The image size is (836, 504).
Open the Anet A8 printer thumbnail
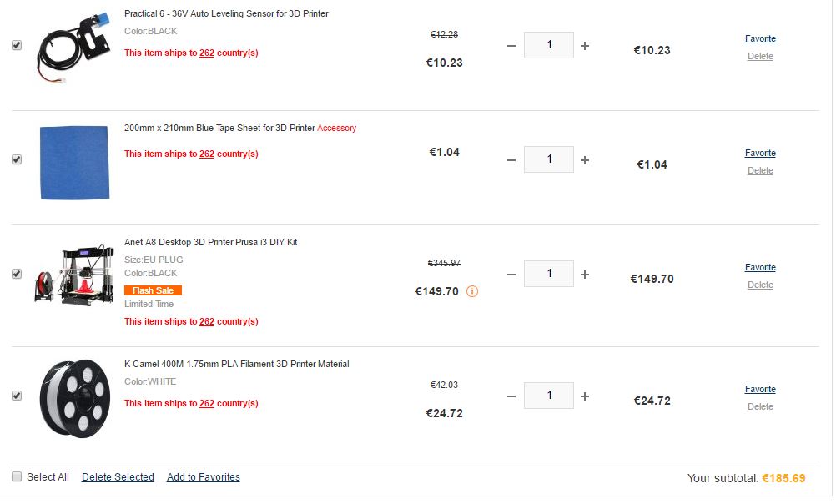tap(74, 275)
